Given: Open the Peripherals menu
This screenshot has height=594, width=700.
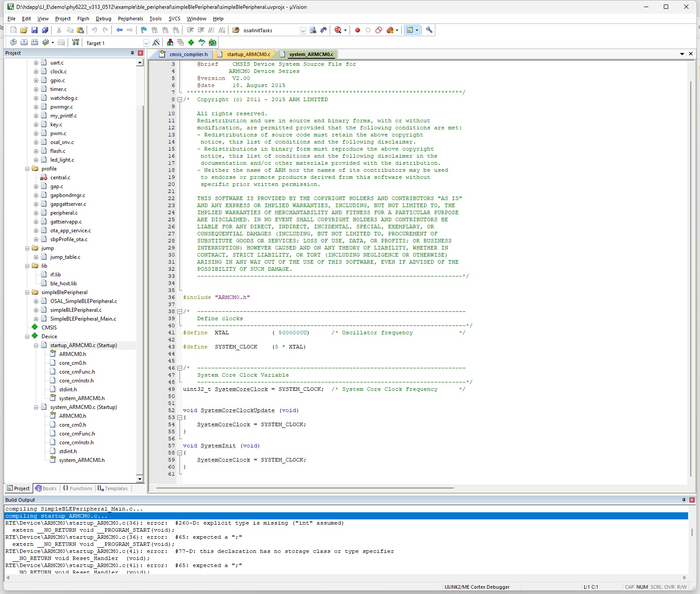Looking at the screenshot, I should click(x=130, y=19).
